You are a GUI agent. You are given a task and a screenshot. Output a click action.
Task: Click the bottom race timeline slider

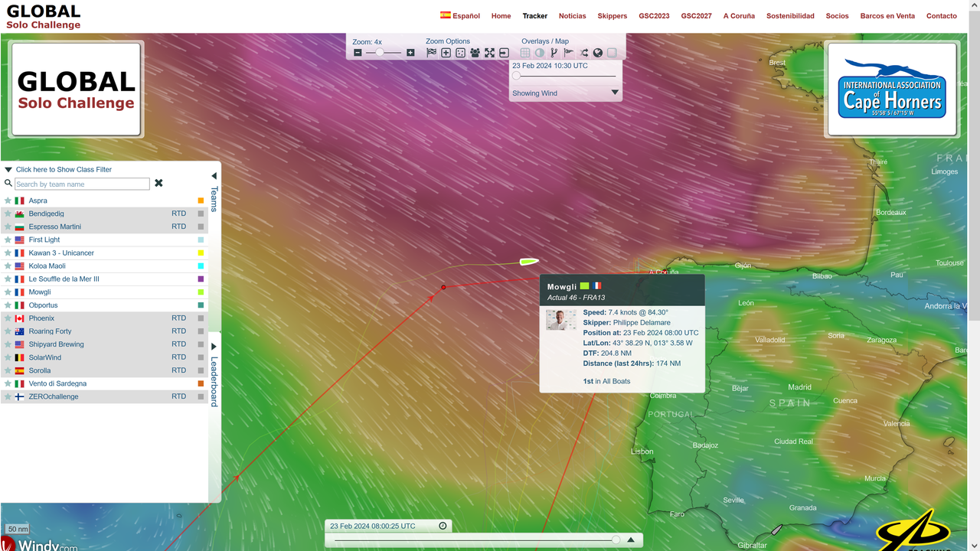click(477, 540)
